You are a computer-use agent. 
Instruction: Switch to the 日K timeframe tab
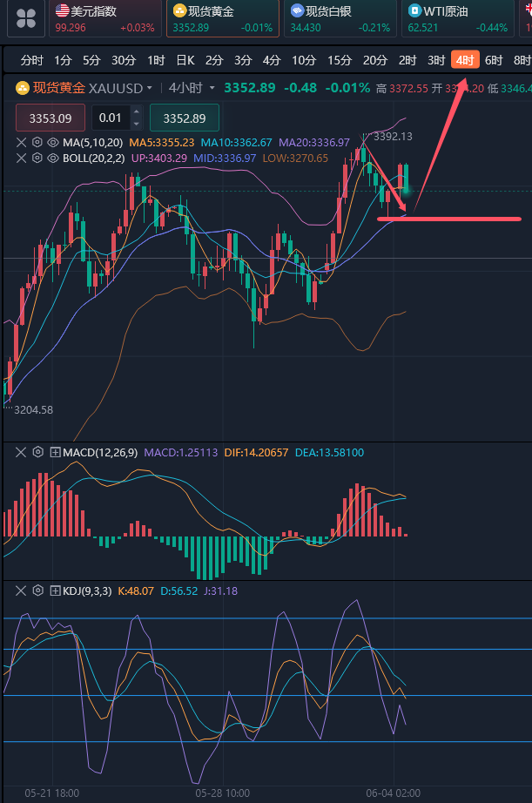pyautogui.click(x=185, y=60)
